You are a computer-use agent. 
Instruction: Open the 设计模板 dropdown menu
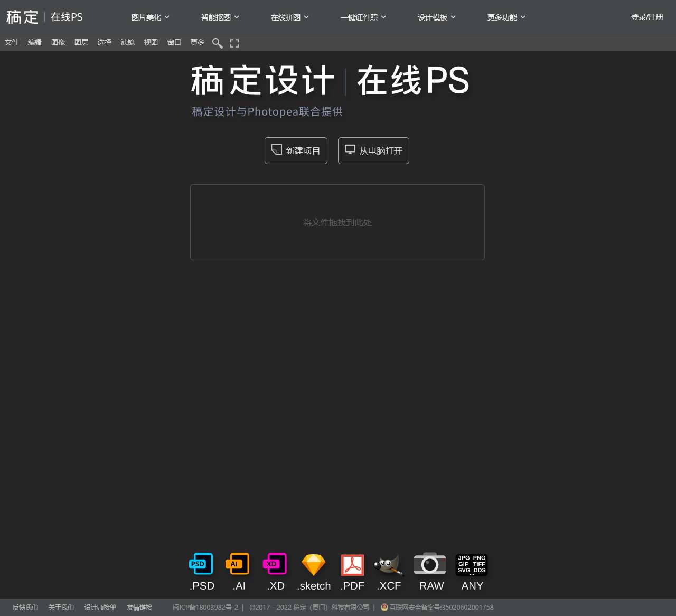(x=436, y=17)
